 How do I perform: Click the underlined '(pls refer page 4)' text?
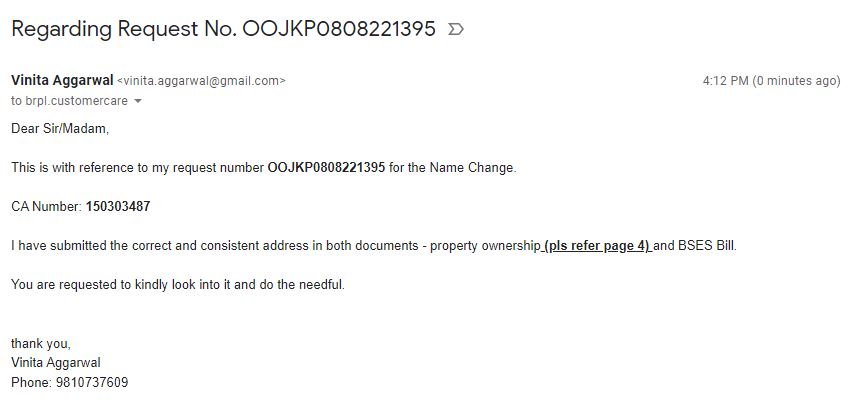coord(598,246)
